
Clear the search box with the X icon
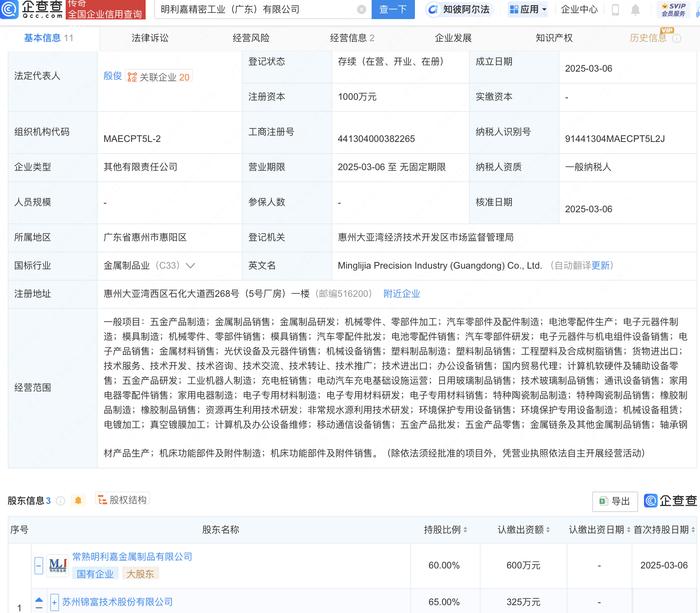[362, 9]
